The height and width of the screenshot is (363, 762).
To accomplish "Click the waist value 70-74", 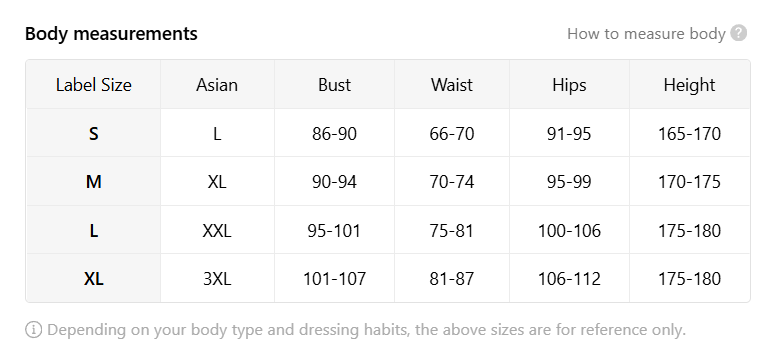I will [451, 181].
